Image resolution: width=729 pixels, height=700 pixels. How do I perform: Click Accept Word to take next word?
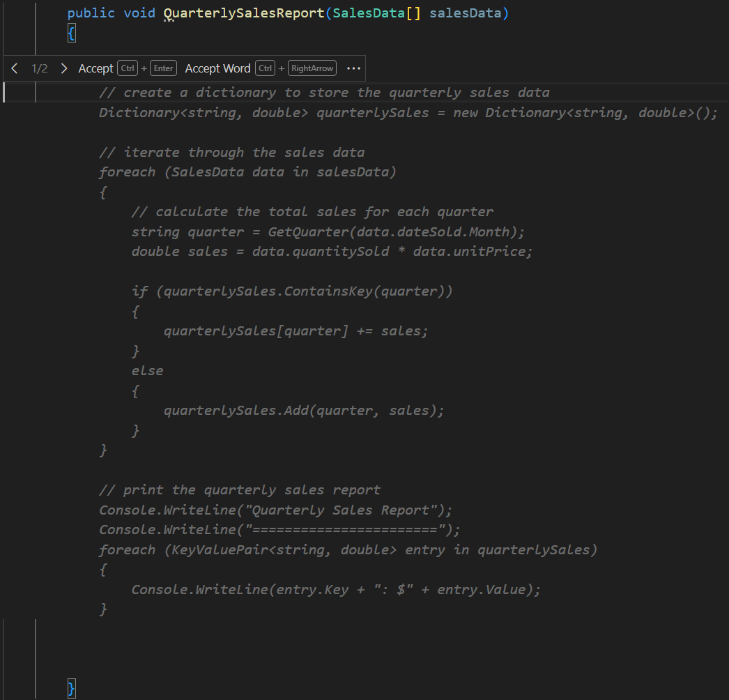(x=217, y=68)
